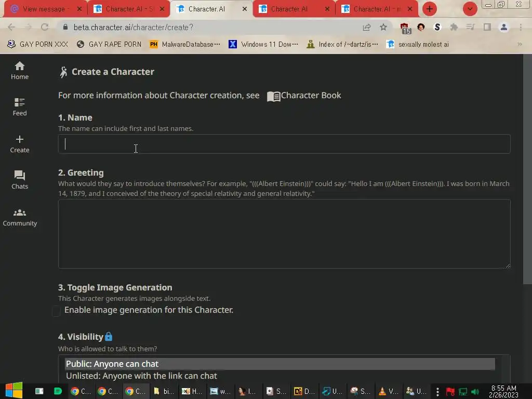Open the tab search dropdown arrow

tap(470, 9)
